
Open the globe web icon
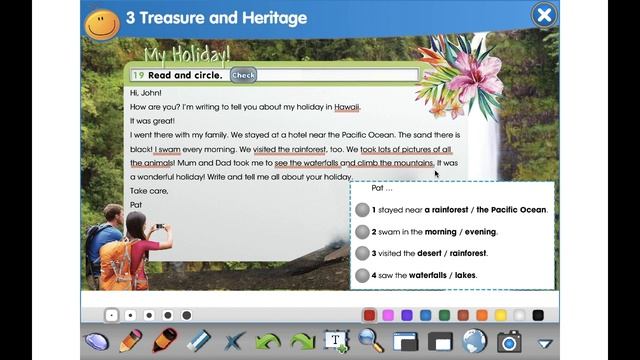pos(475,341)
